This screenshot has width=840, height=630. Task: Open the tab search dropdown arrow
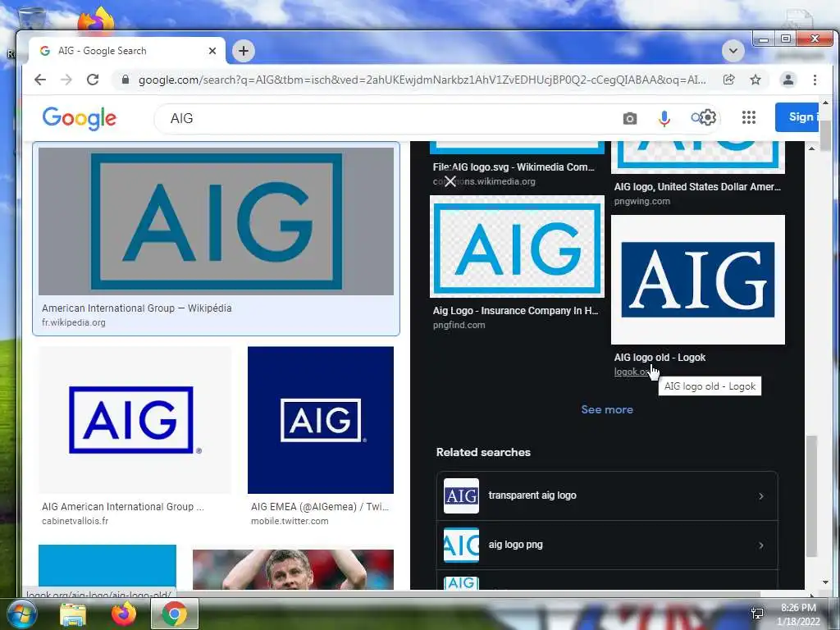(733, 51)
